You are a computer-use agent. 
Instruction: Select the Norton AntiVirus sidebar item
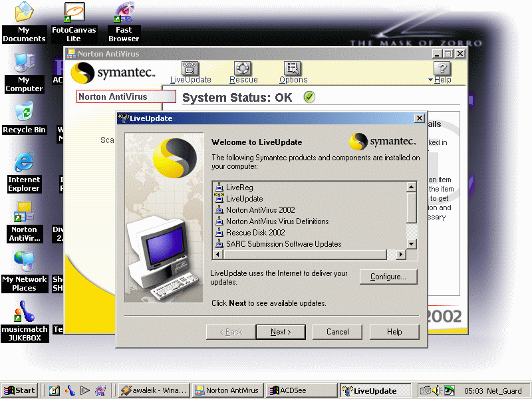126,96
